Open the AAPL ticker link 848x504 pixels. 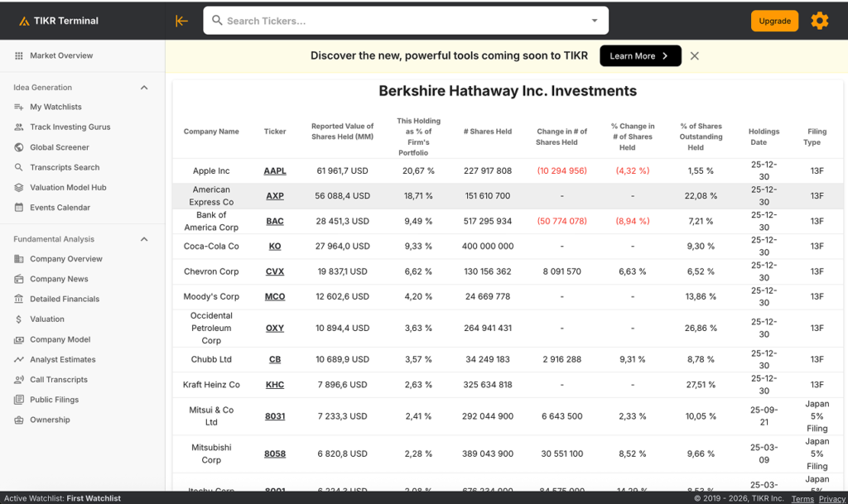(275, 171)
